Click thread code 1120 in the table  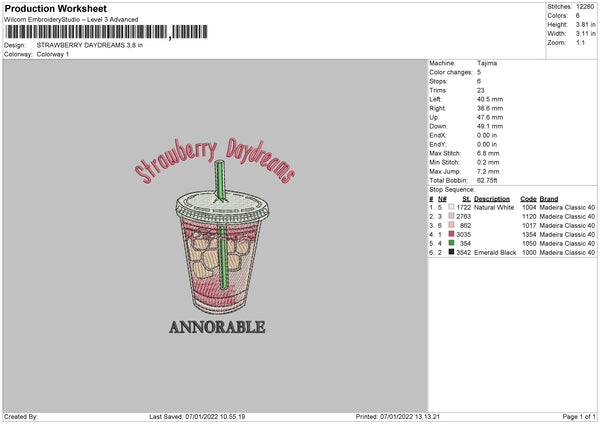(x=529, y=217)
